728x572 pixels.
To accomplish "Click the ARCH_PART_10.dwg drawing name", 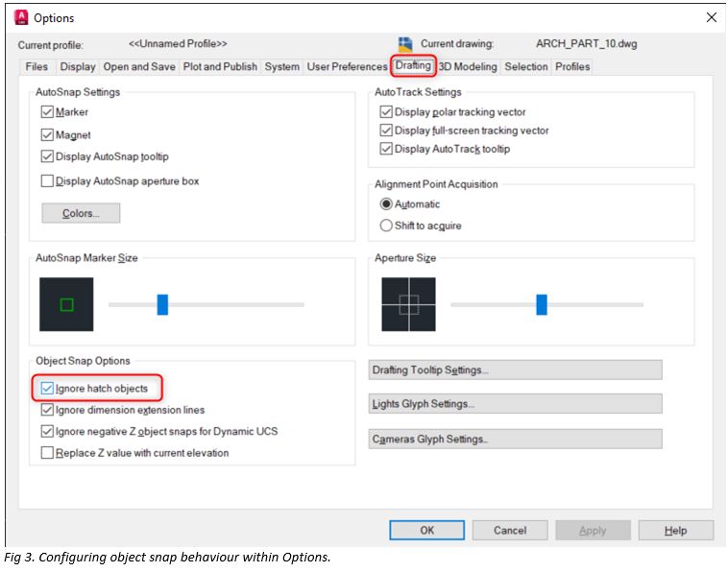I will coord(587,44).
